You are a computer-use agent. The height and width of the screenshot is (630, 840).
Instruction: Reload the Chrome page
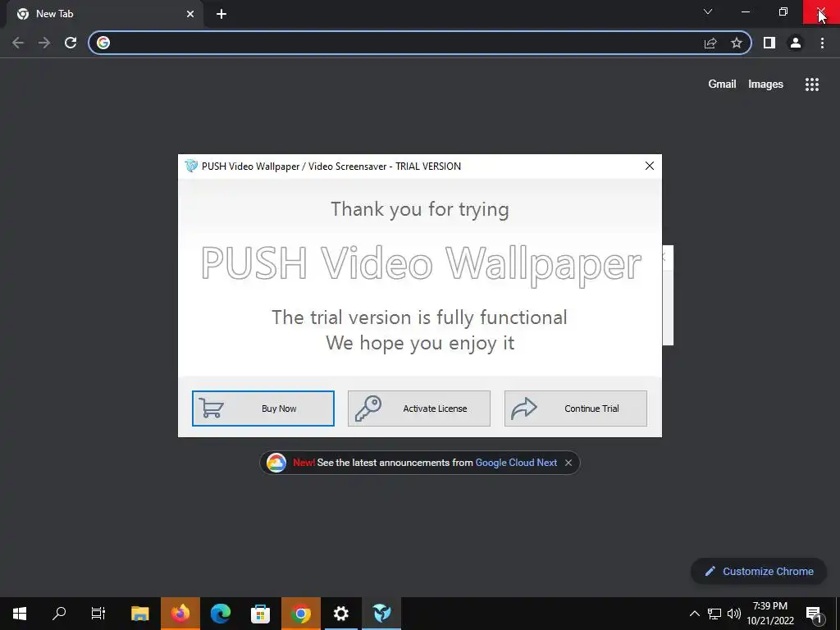[x=71, y=43]
